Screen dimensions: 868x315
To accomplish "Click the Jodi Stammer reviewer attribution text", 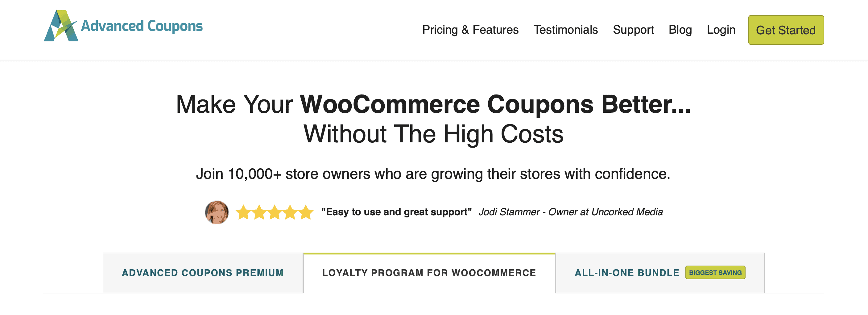I will 570,212.
